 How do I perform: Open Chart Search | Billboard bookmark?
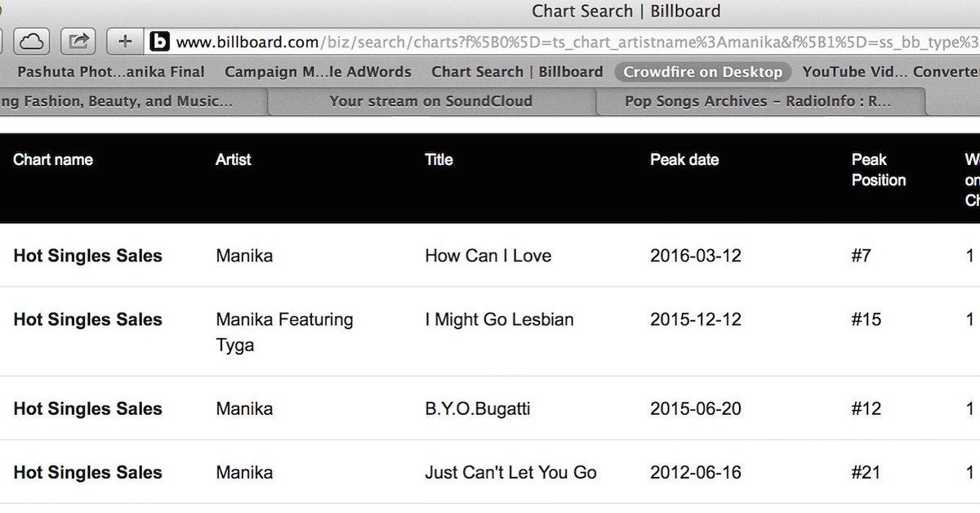pyautogui.click(x=517, y=72)
